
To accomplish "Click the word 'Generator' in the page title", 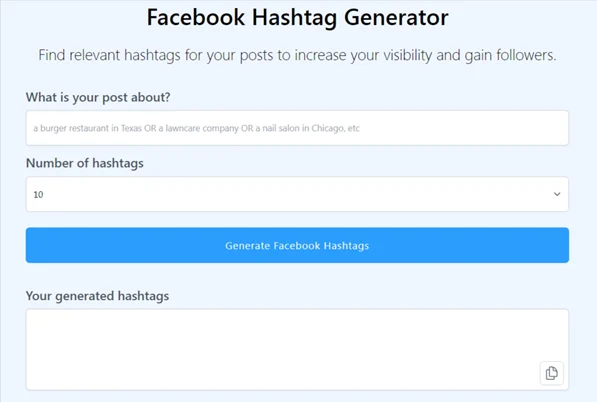I will pos(396,18).
